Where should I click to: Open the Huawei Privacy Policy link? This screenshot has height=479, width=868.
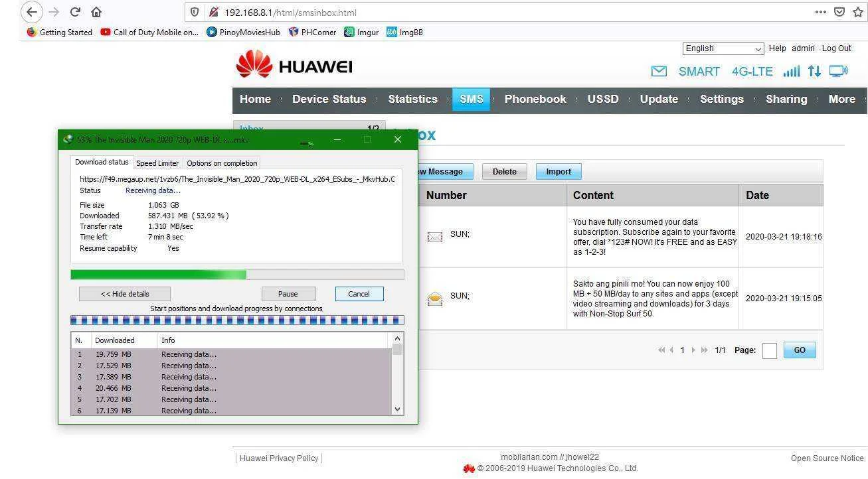tap(279, 458)
